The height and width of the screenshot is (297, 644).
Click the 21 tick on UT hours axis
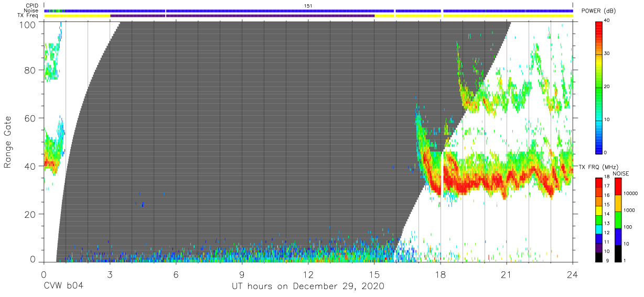507,274
